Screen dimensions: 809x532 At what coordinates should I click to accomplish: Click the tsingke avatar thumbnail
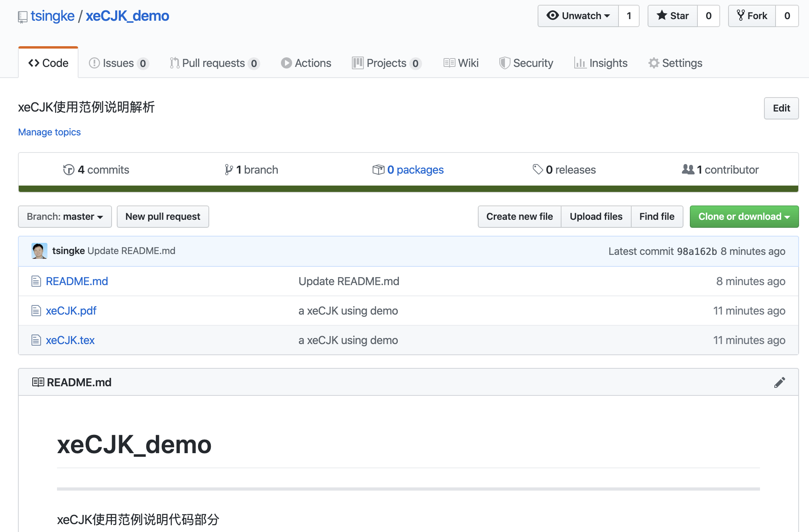tap(39, 251)
